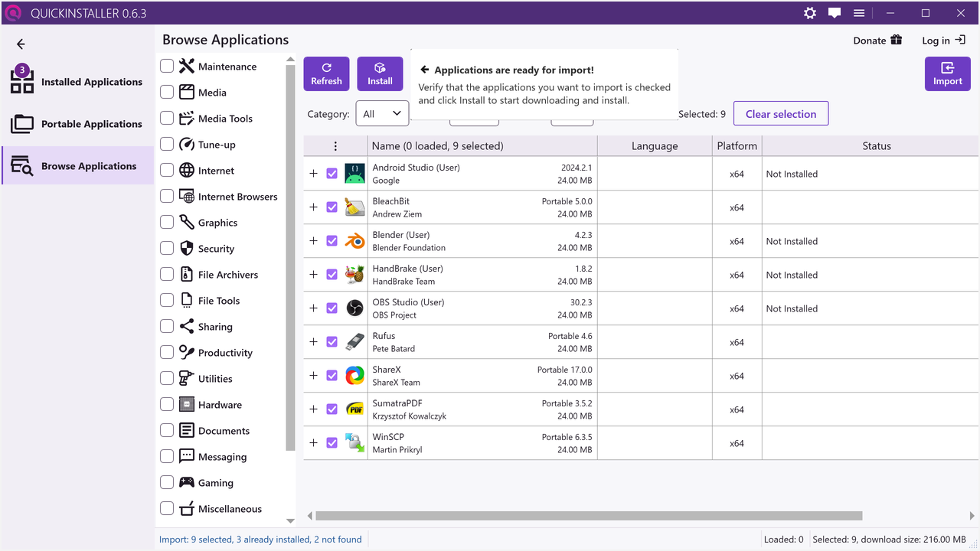The height and width of the screenshot is (551, 980).
Task: Click the Blender app icon
Action: click(x=354, y=241)
